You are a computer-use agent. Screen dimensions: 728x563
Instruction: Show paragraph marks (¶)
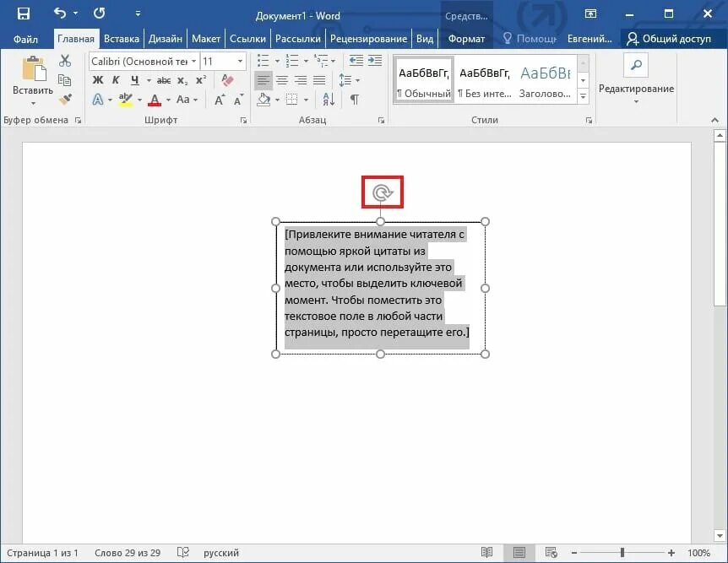[354, 100]
